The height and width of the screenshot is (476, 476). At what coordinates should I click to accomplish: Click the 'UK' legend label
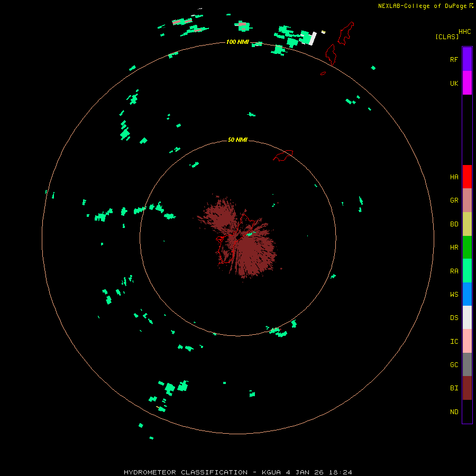click(x=454, y=83)
